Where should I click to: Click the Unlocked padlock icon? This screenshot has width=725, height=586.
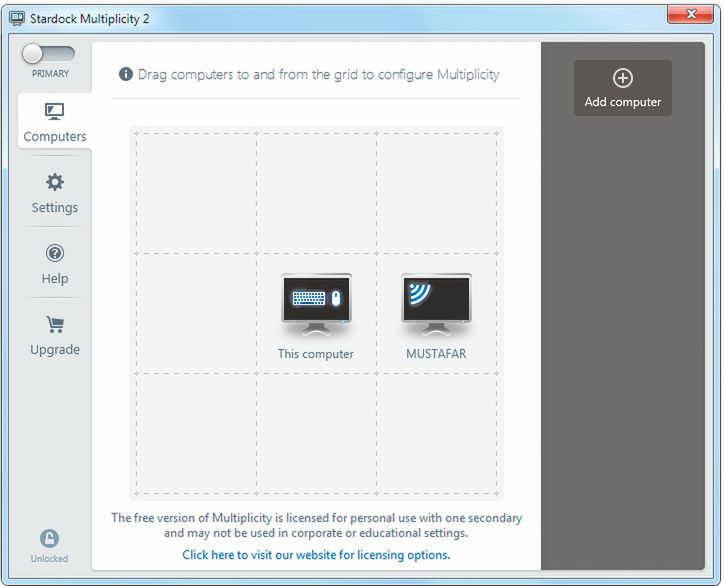click(x=49, y=538)
